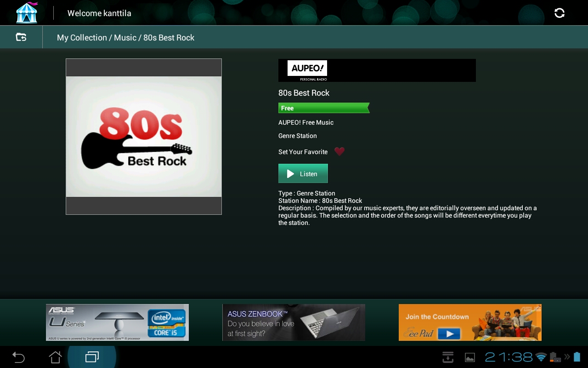Open the download notification icon
This screenshot has height=368, width=588.
pos(448,357)
